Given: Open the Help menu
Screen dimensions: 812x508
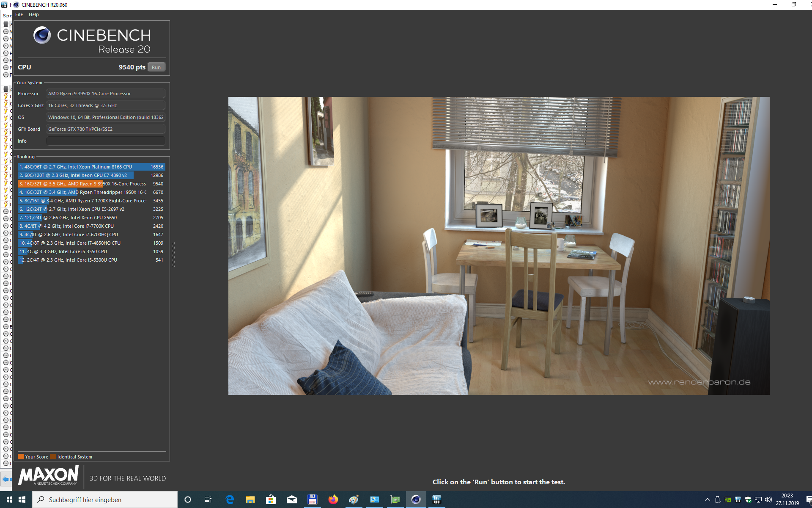Looking at the screenshot, I should [34, 14].
